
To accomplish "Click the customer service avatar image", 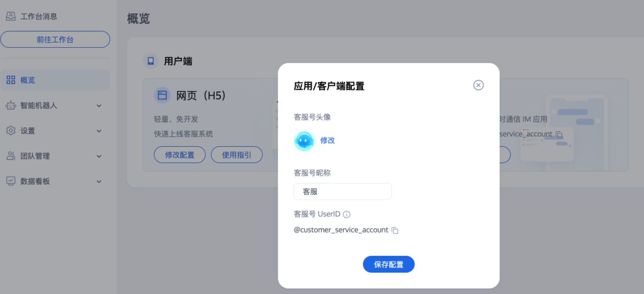I will click(304, 141).
